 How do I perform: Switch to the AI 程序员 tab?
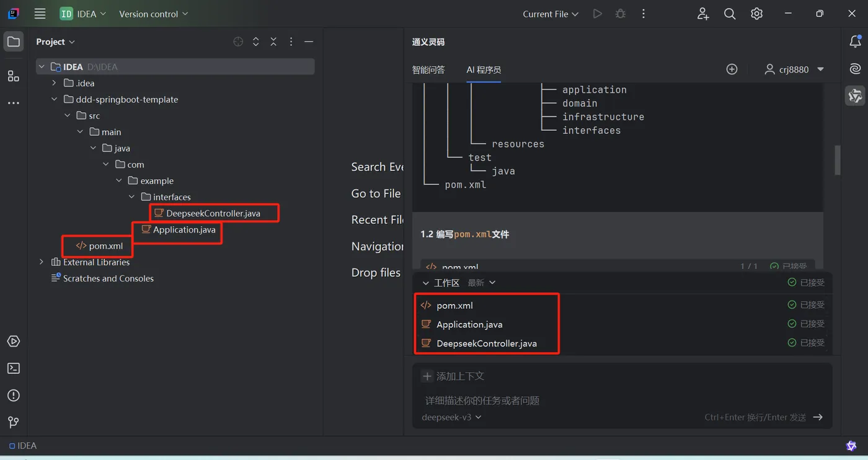[x=484, y=69]
